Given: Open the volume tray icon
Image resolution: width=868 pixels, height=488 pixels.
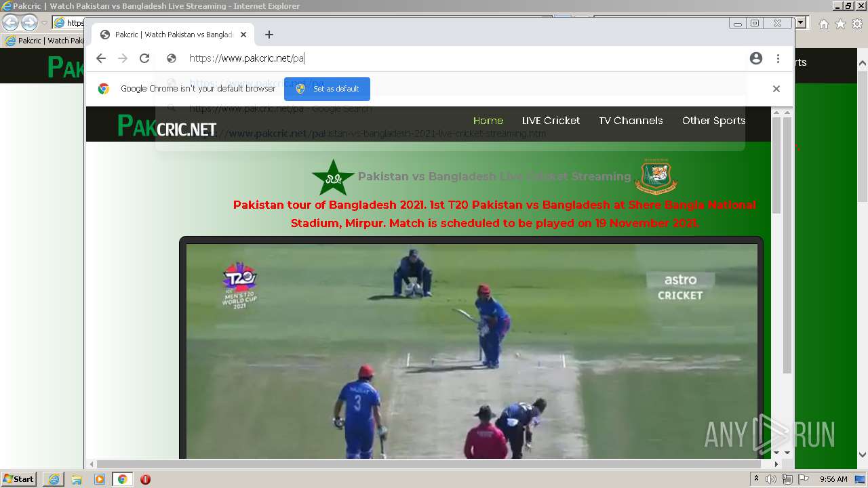Looking at the screenshot, I should pos(771,479).
